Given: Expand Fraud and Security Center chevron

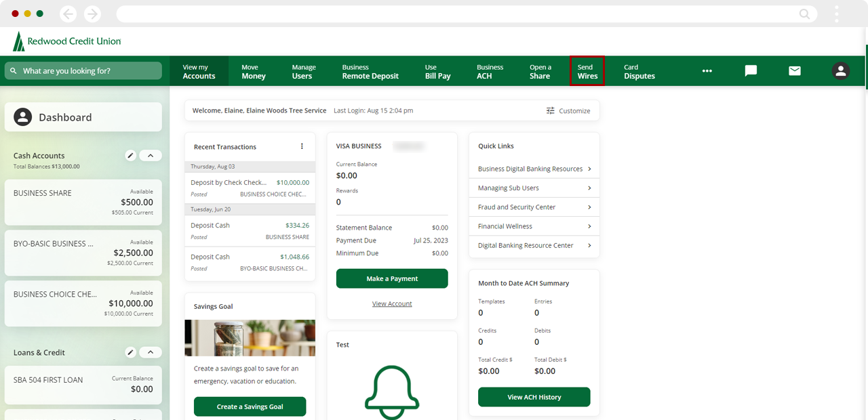Looking at the screenshot, I should [589, 207].
